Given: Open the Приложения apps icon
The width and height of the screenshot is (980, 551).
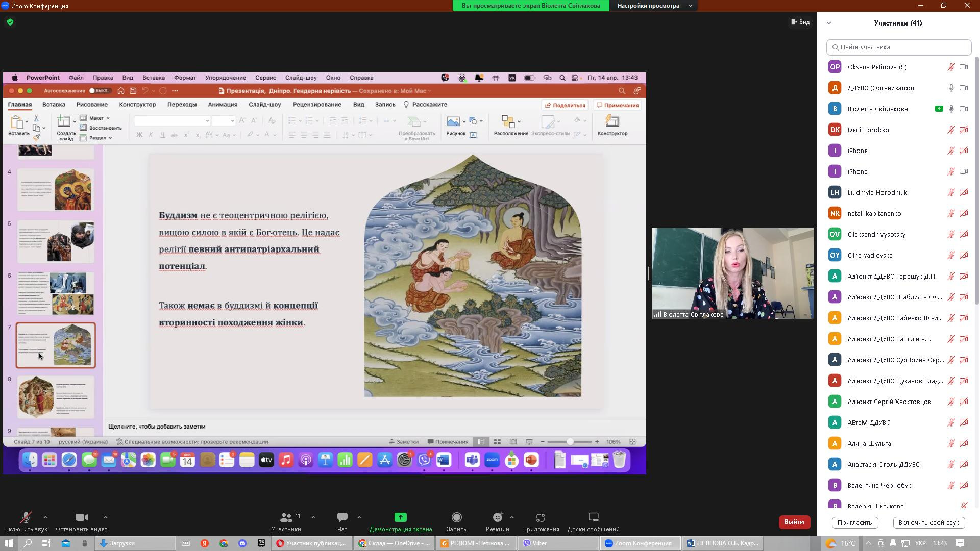Looking at the screenshot, I should tap(541, 517).
